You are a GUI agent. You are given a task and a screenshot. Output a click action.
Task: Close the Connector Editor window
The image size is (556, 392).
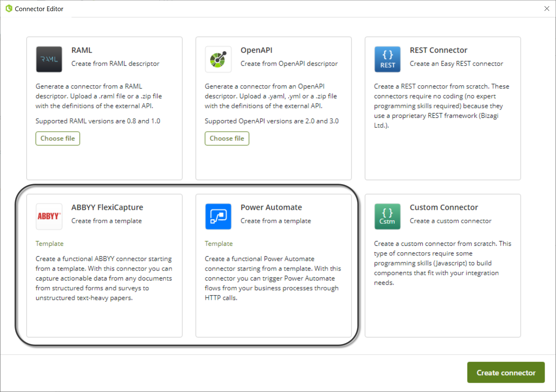point(547,9)
